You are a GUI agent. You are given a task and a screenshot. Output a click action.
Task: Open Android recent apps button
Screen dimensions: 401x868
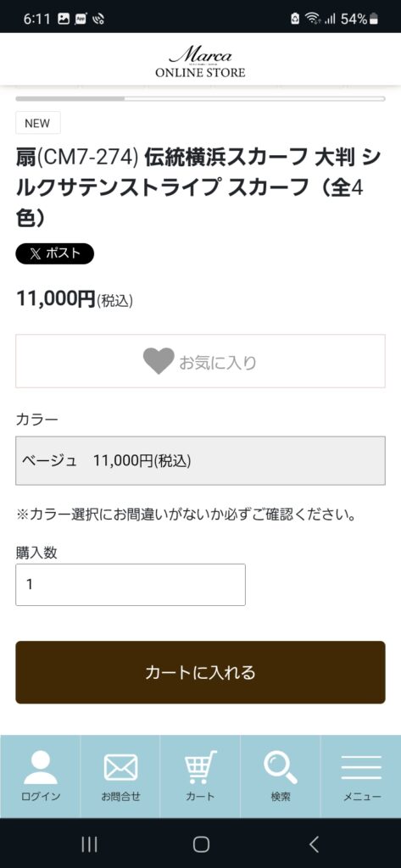tap(89, 843)
